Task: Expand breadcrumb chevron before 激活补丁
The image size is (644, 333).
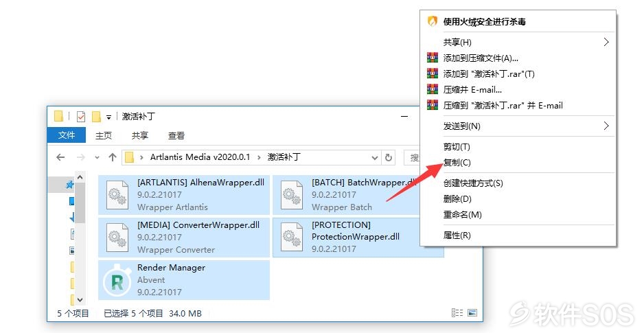Action: [259, 157]
